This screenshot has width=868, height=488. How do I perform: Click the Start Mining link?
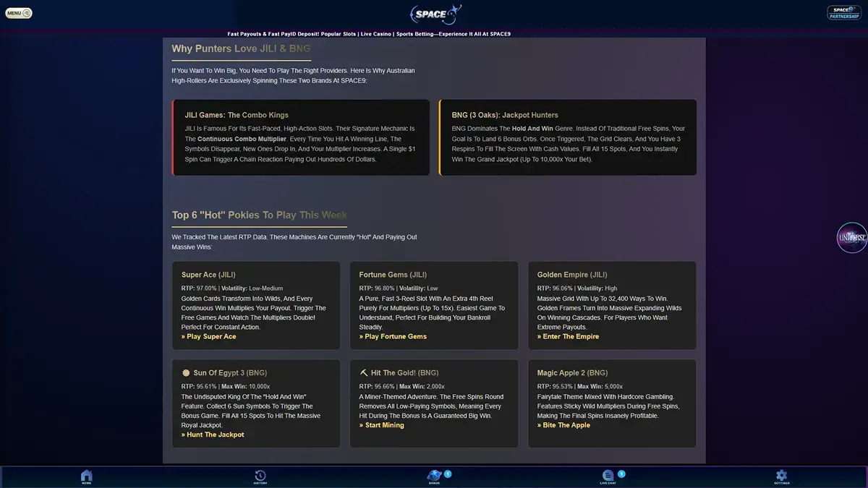382,425
